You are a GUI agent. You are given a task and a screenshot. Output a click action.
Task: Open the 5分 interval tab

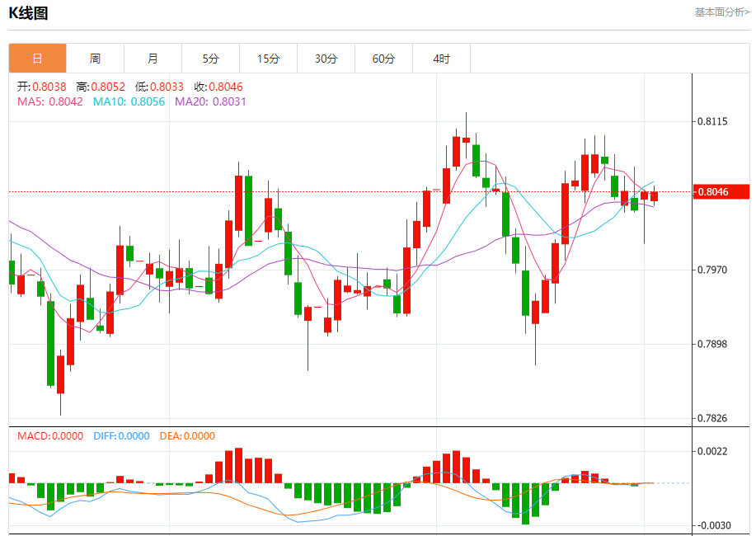coord(211,59)
